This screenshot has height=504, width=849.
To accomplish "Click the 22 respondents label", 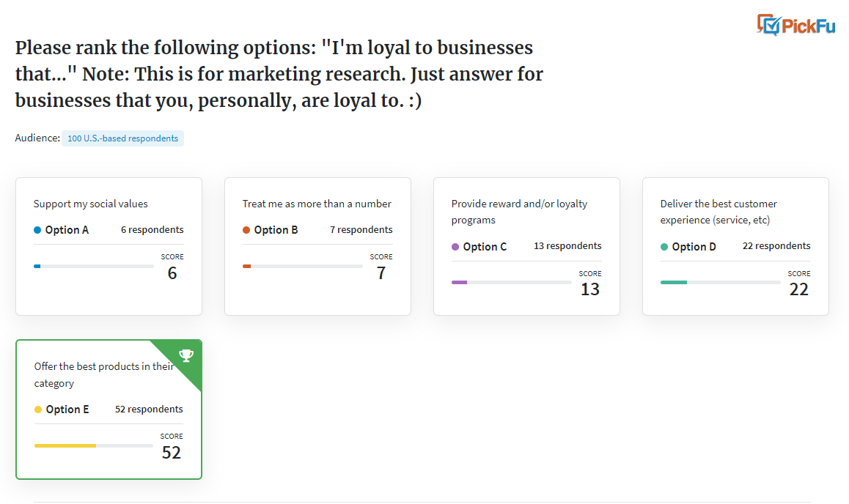I will pyautogui.click(x=776, y=246).
